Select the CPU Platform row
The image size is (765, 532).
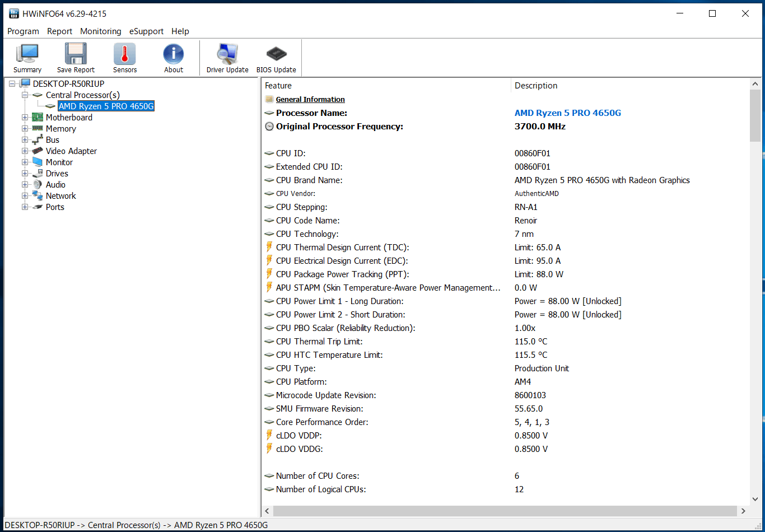pos(505,382)
